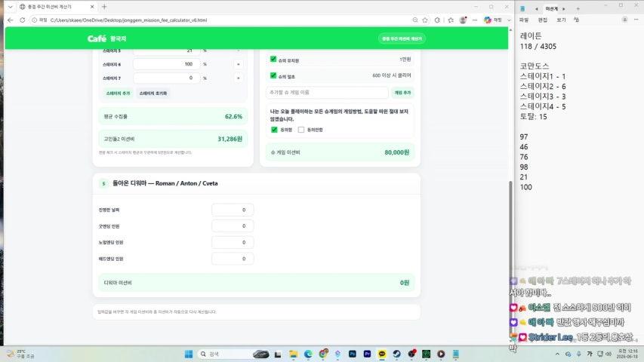The width and height of the screenshot is (644, 362).
Task: Open KakaoTalk from the taskbar
Action: tap(382, 354)
